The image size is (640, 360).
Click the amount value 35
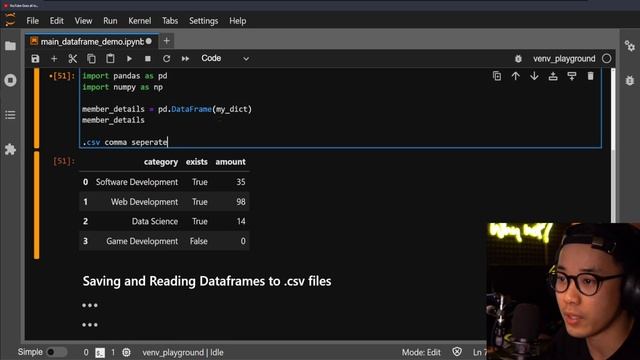coord(241,182)
